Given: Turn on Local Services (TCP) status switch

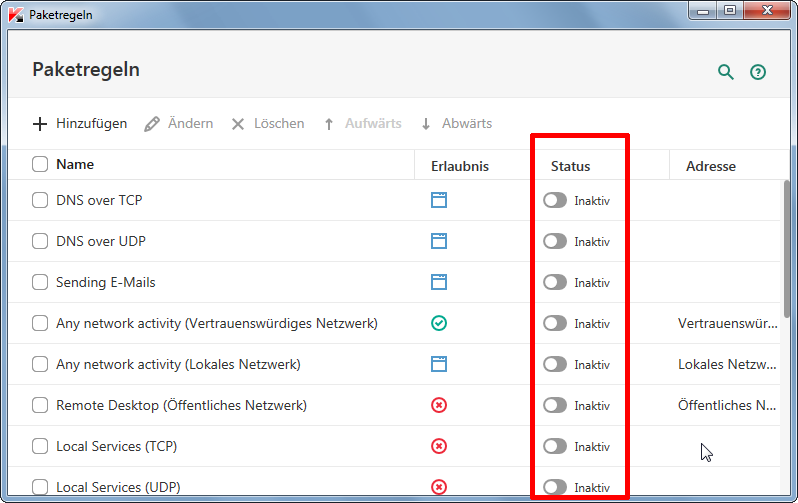Looking at the screenshot, I should [555, 446].
